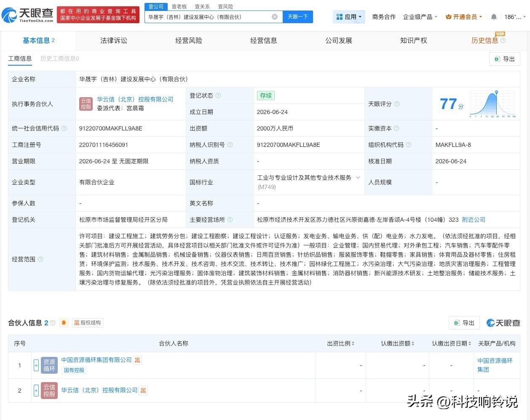Export business info via top 导出 button
Image resolution: width=530 pixels, height=420 pixels.
click(x=505, y=59)
